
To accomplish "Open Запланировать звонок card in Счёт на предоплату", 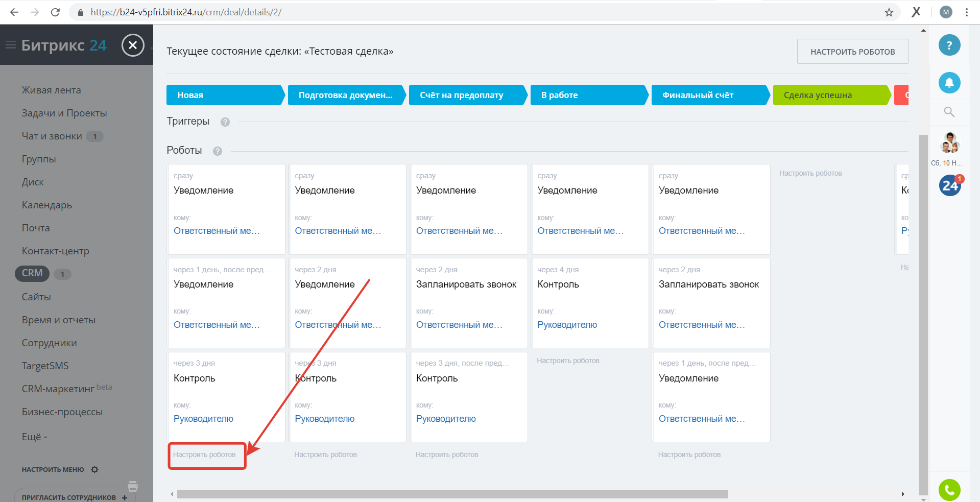I will pos(469,303).
